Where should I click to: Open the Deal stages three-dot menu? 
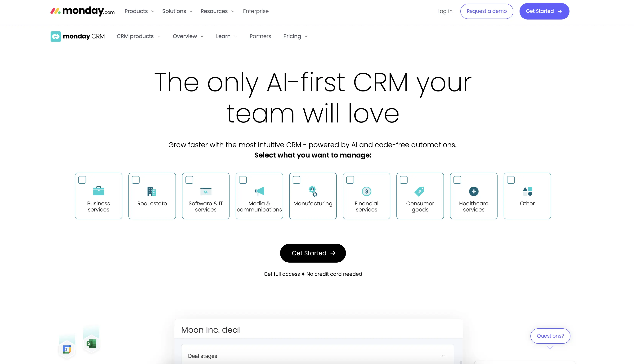pos(442,356)
